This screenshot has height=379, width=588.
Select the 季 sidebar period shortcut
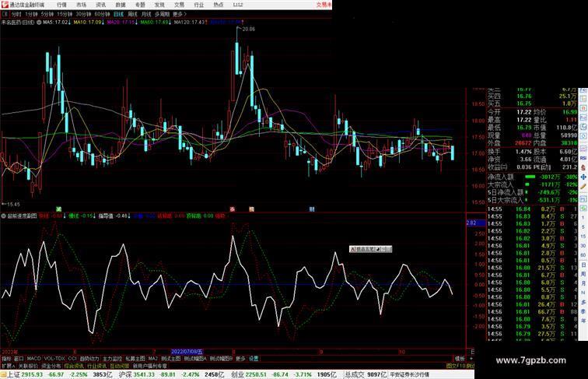583,311
